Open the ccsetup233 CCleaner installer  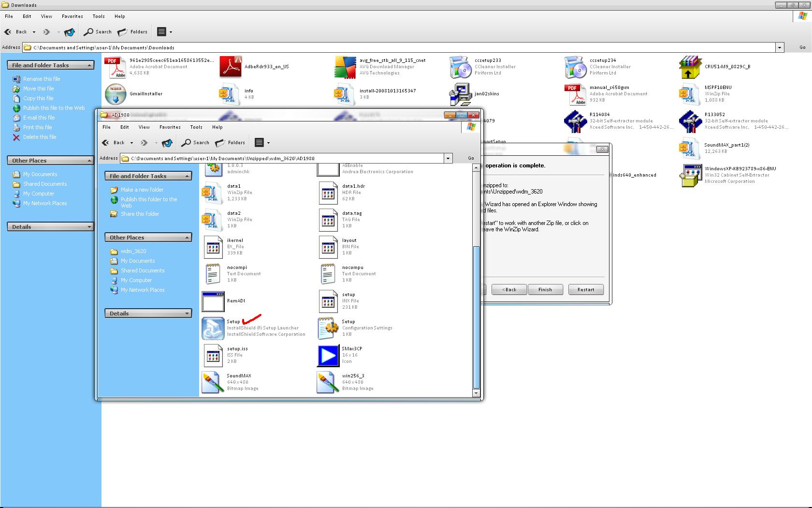click(461, 67)
